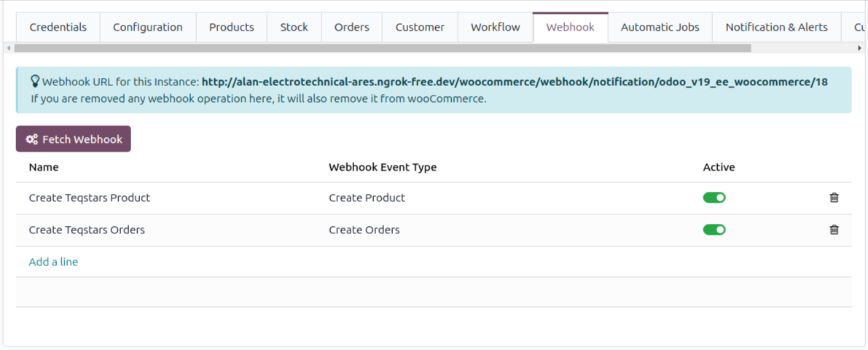Go to the Automatic Jobs tab
The image size is (868, 350).
coord(660,27)
